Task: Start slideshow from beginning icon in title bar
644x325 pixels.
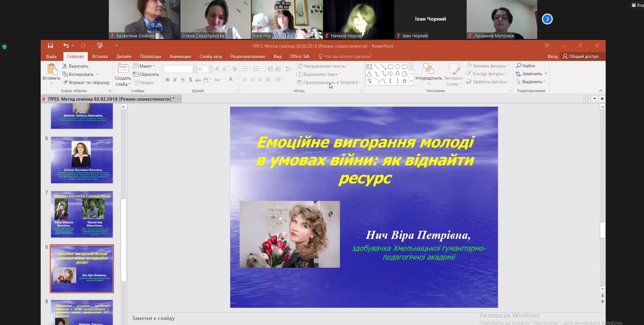Action: click(x=100, y=46)
